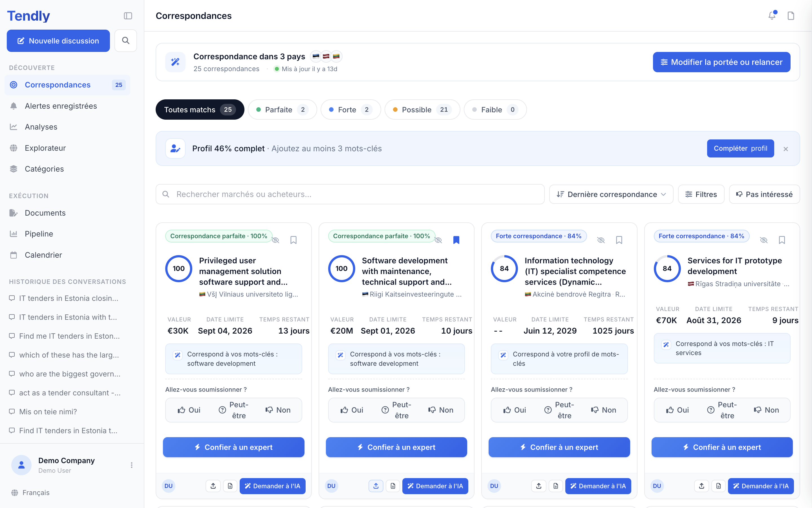The width and height of the screenshot is (812, 508).
Task: Filter by Faible matches
Action: (x=495, y=110)
